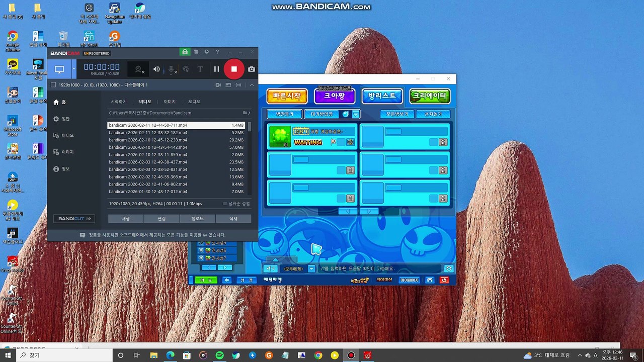Go to previous room list page arrow

point(348,211)
